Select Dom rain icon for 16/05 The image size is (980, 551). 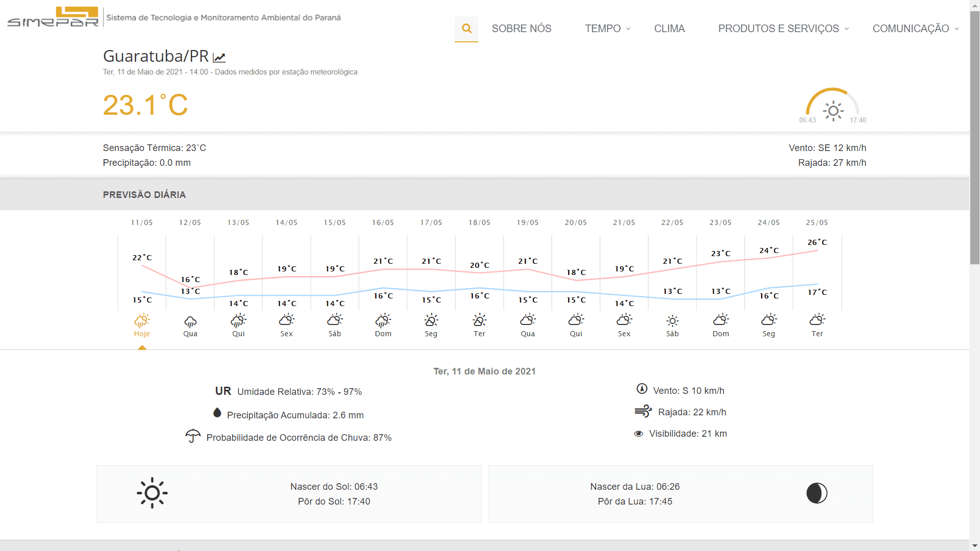[x=383, y=320]
